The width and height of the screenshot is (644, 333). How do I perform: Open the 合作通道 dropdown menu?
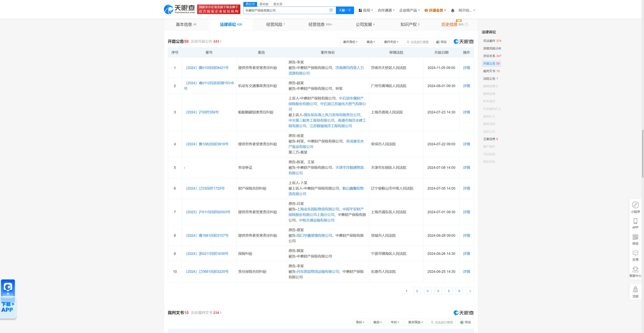pos(386,11)
